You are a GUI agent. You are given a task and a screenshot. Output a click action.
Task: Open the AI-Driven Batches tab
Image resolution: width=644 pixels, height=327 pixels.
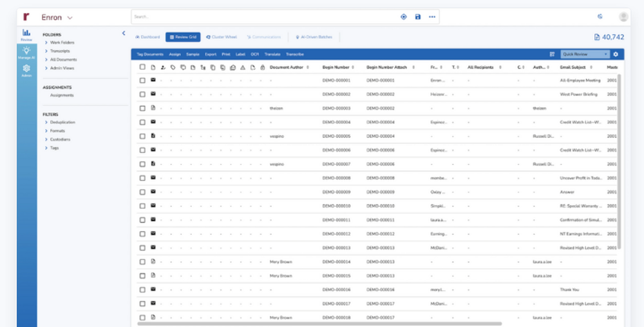(x=314, y=37)
